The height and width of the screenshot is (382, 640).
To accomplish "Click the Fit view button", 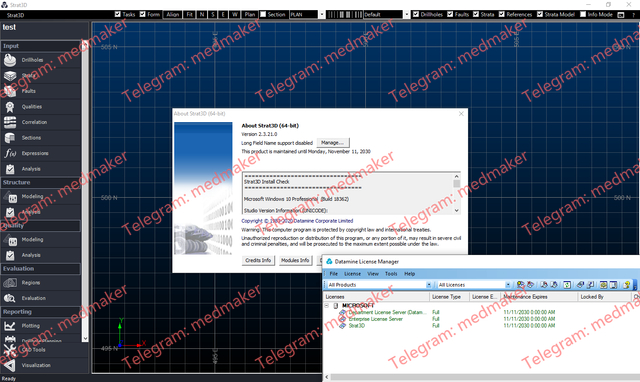I will pos(189,15).
